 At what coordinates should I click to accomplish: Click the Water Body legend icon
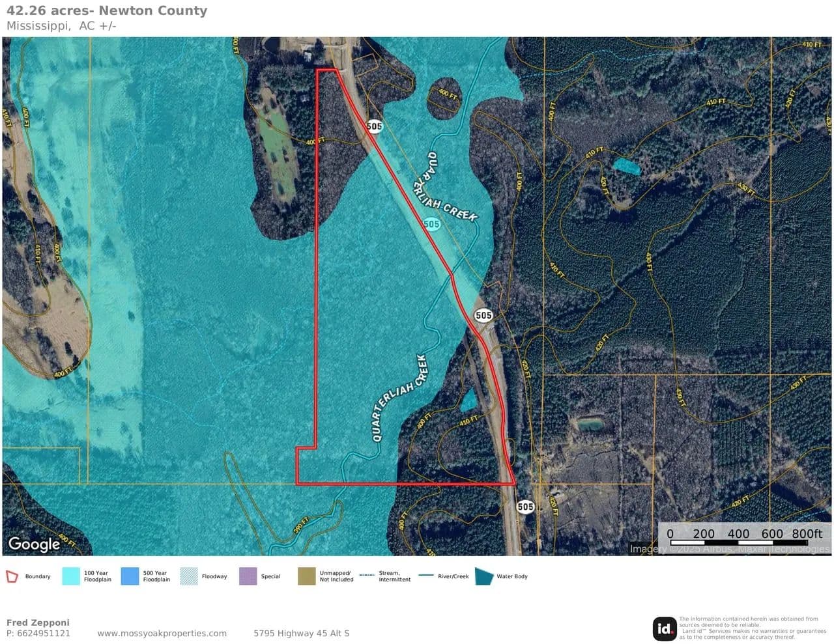(484, 576)
